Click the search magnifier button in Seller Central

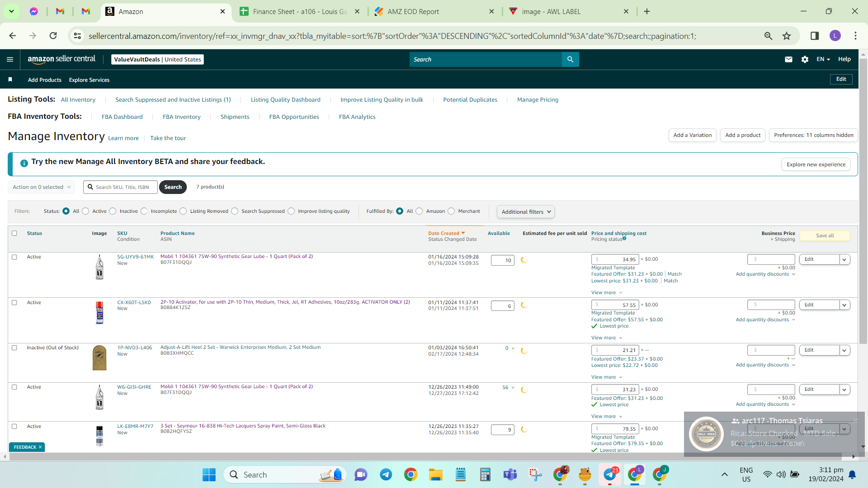(x=570, y=59)
